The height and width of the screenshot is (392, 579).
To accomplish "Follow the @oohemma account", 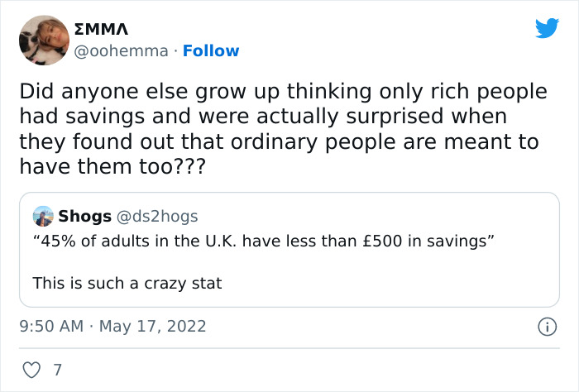I will (x=211, y=50).
